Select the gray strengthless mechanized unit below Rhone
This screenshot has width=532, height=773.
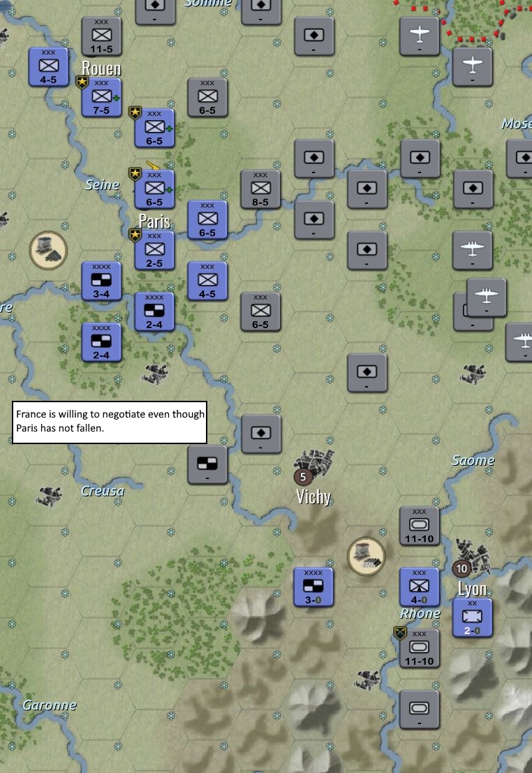pos(419,709)
